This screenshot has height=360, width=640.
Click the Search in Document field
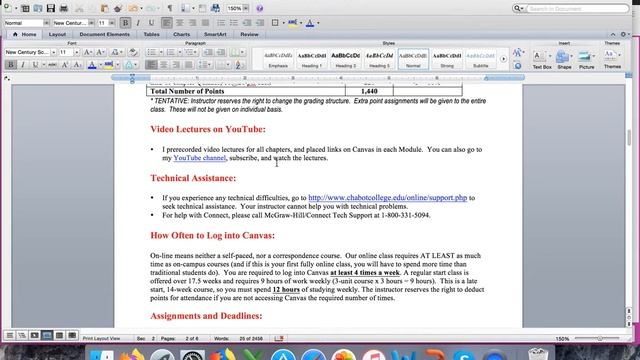tap(577, 8)
